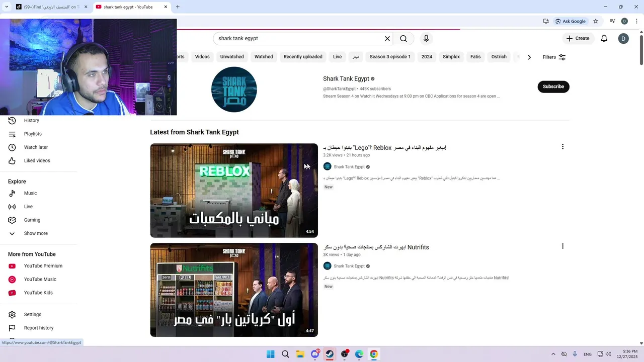Select the Recently uploaded chip
The width and height of the screenshot is (644, 362).
[x=303, y=57]
